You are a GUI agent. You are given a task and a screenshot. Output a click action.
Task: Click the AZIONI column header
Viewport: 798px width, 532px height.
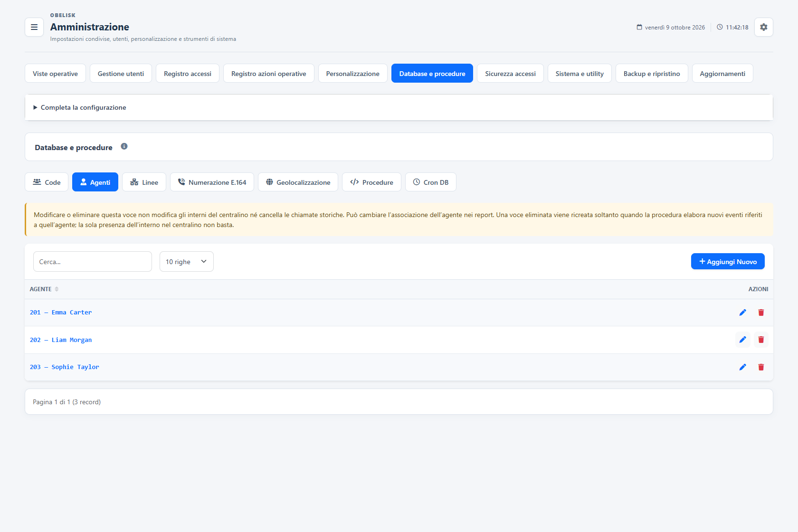tap(758, 289)
